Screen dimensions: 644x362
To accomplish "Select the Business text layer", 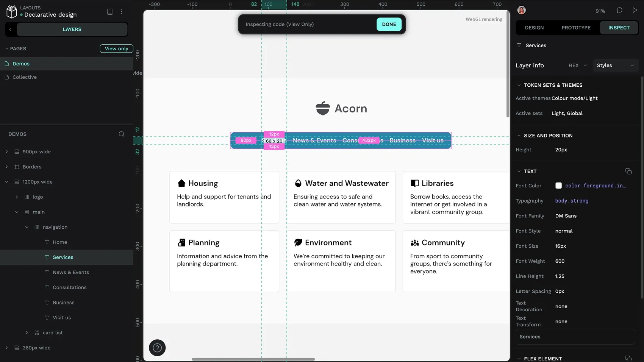I will (64, 303).
